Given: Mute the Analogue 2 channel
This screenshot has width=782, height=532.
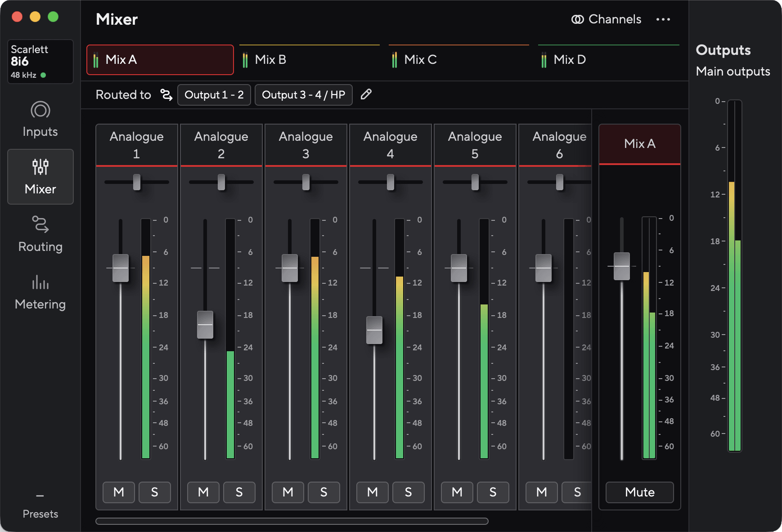Looking at the screenshot, I should (x=203, y=492).
